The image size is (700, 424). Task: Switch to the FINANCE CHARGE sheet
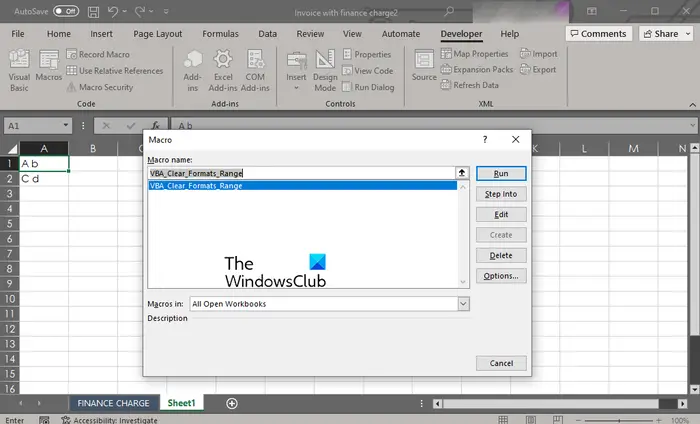click(x=113, y=403)
